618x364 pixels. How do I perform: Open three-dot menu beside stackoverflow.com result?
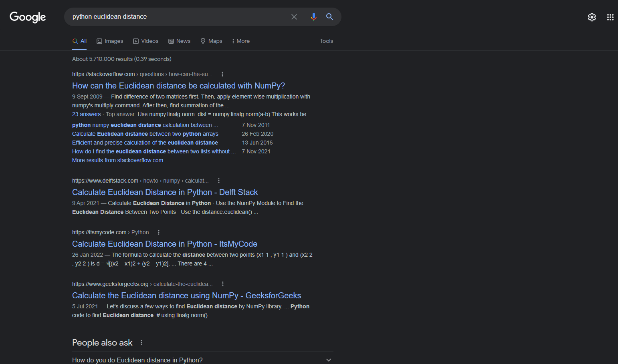click(x=222, y=74)
